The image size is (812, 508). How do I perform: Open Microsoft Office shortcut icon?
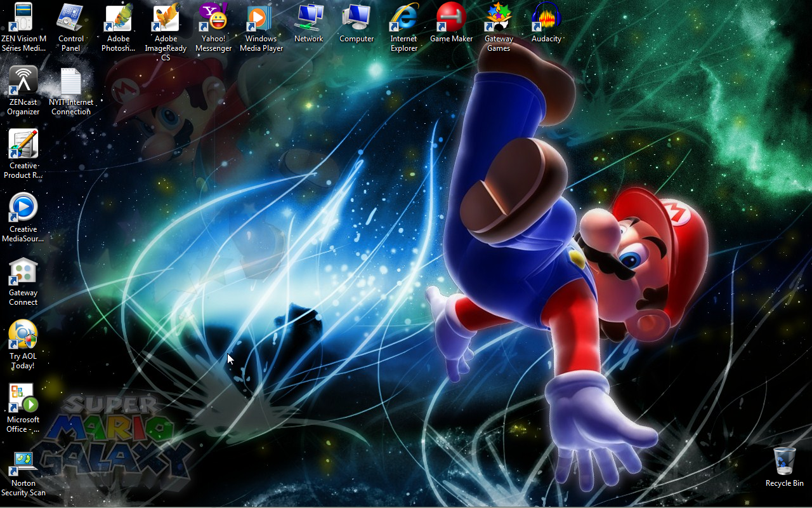[23, 398]
